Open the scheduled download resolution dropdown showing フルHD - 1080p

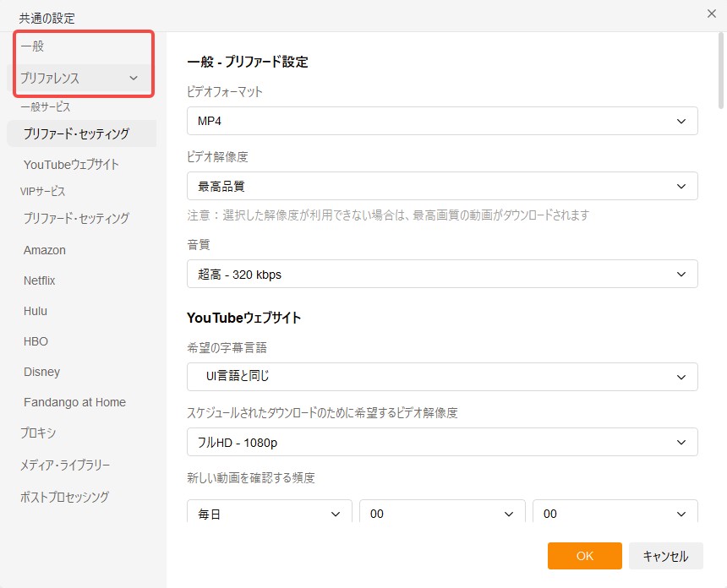click(x=441, y=442)
